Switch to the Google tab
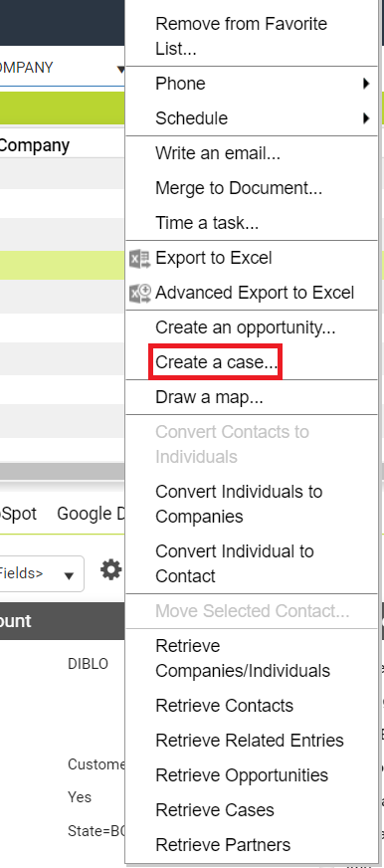The image size is (384, 868). point(92,514)
